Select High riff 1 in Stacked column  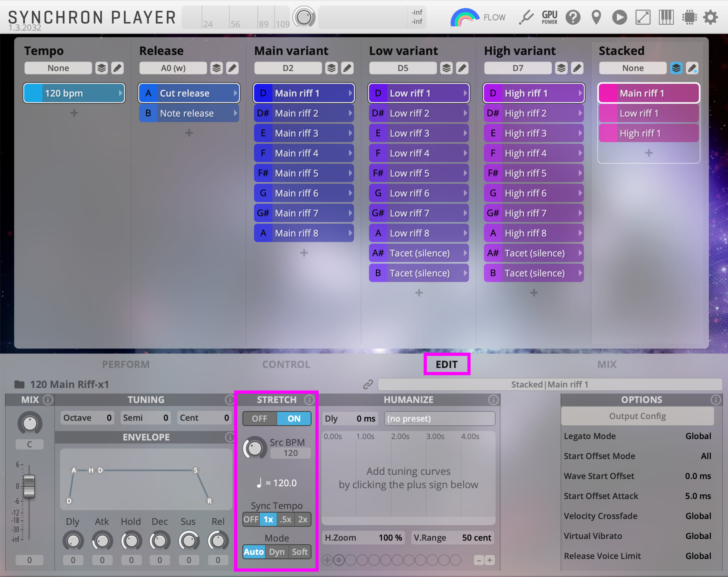click(x=648, y=133)
